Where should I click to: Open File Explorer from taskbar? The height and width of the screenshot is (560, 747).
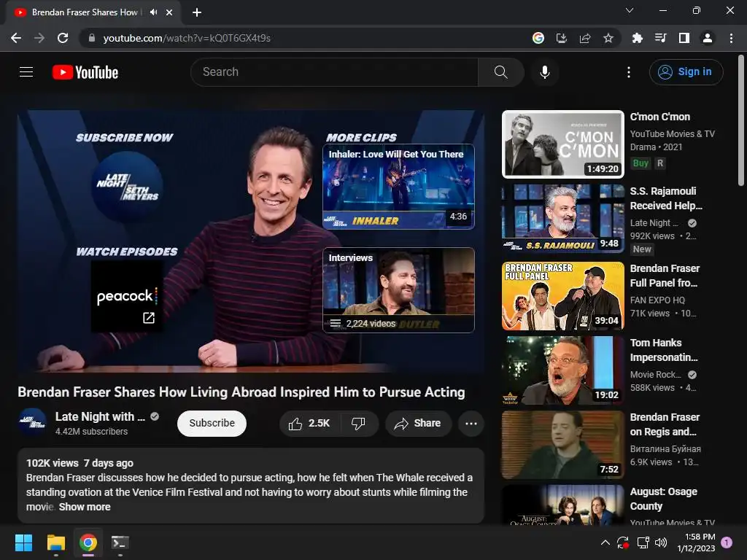click(55, 542)
